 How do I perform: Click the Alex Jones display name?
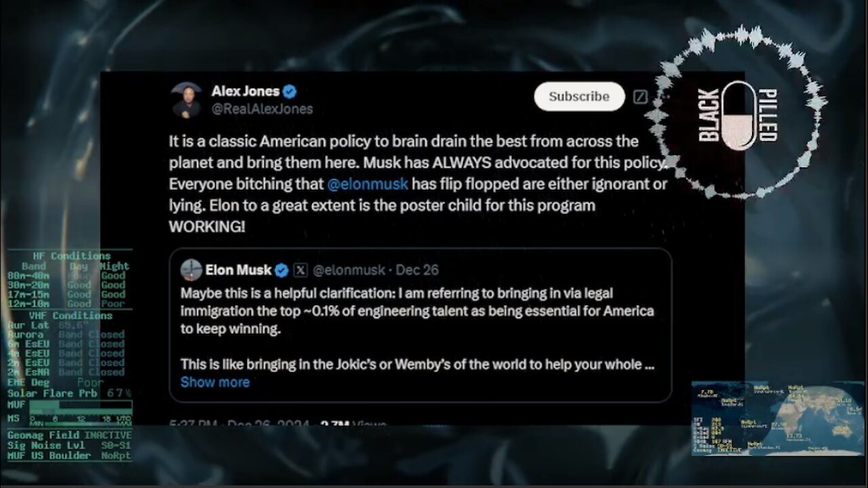click(245, 91)
